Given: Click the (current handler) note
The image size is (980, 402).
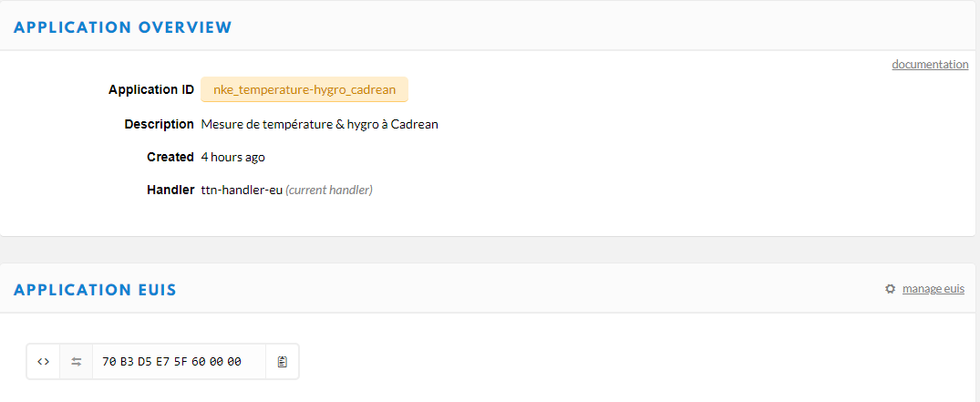Looking at the screenshot, I should coord(329,190).
